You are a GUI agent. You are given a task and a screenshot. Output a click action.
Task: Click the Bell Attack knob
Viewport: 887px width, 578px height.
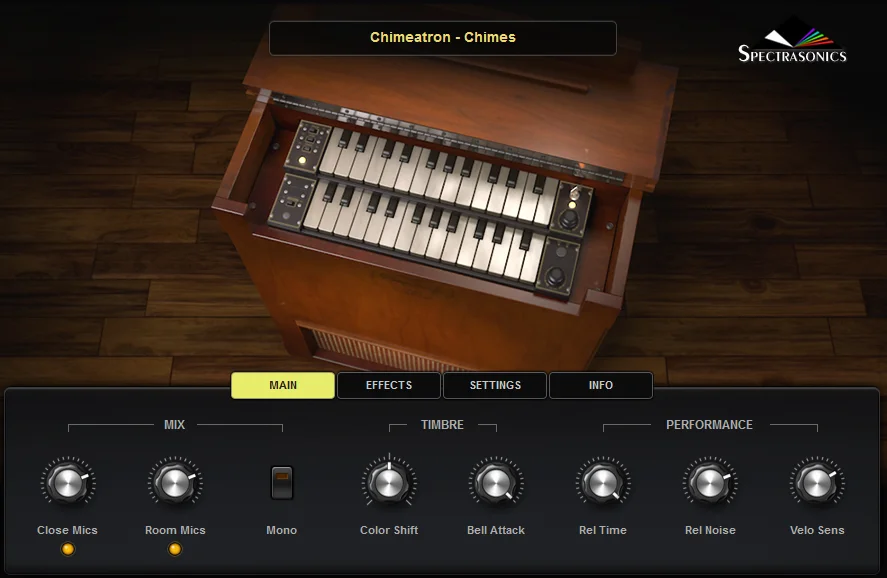tap(496, 483)
